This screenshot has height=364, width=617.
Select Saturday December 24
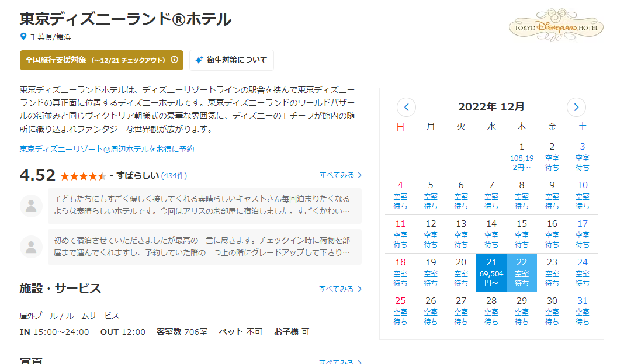tap(583, 272)
